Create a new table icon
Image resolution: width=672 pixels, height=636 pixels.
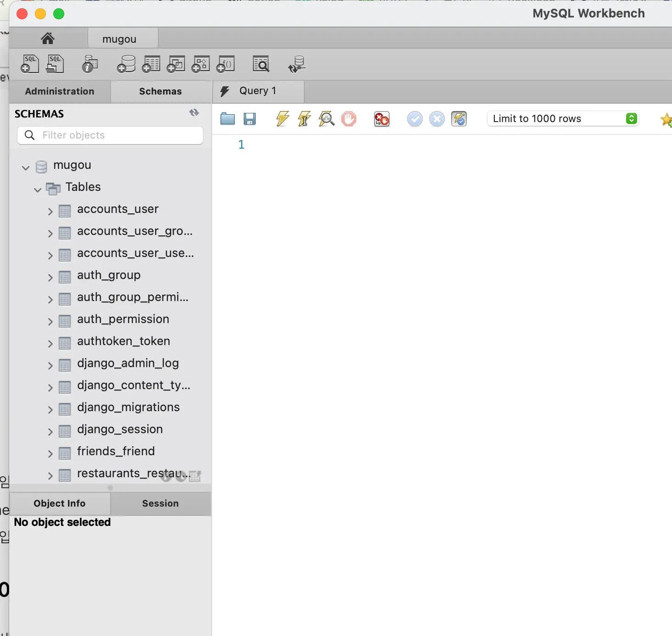pos(151,64)
